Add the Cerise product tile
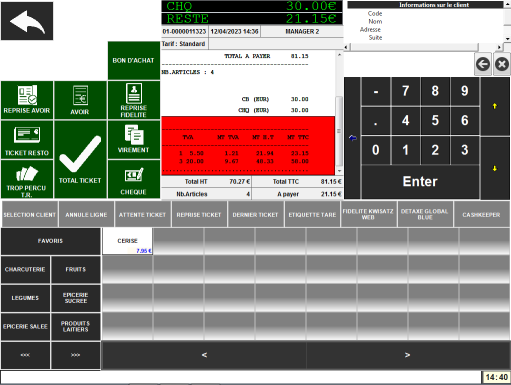 pos(127,241)
